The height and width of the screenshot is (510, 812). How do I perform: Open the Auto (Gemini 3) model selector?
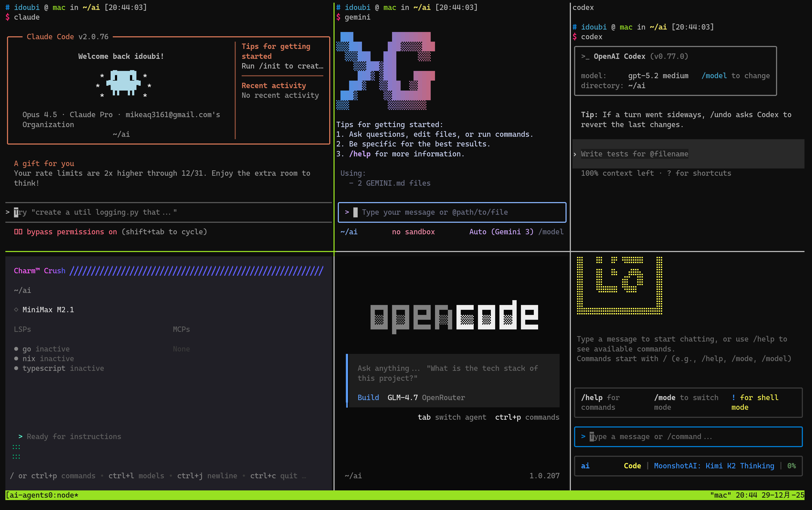[x=501, y=232]
